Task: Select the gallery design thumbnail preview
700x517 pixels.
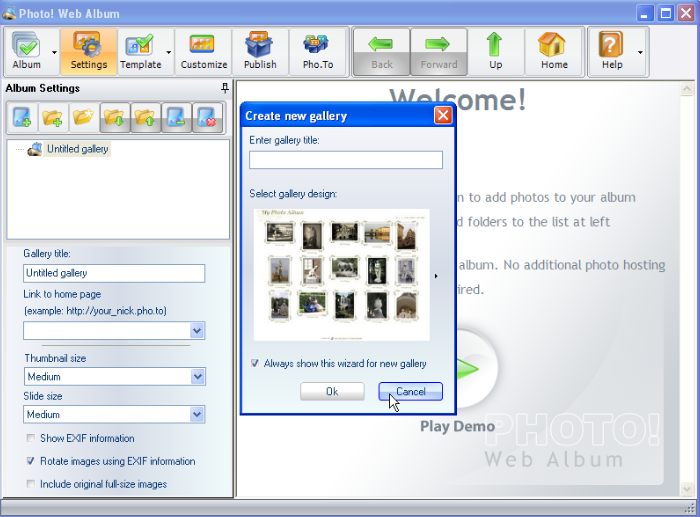Action: 342,275
